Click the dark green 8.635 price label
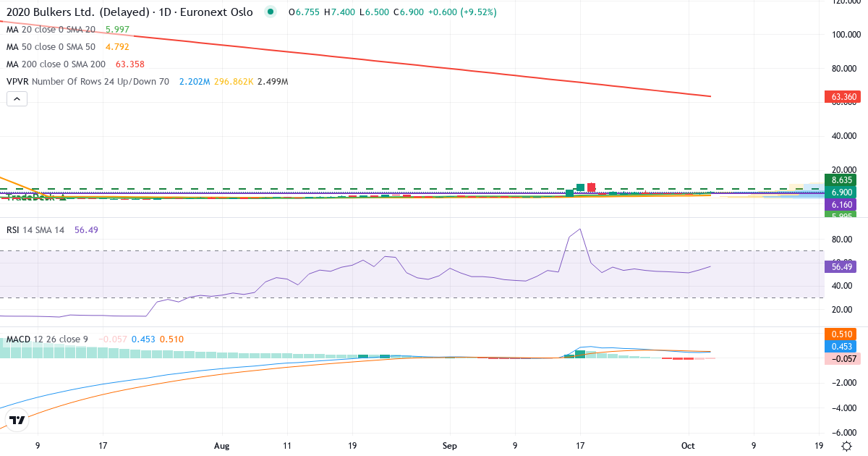Screen dimensions: 868x456 pos(840,180)
